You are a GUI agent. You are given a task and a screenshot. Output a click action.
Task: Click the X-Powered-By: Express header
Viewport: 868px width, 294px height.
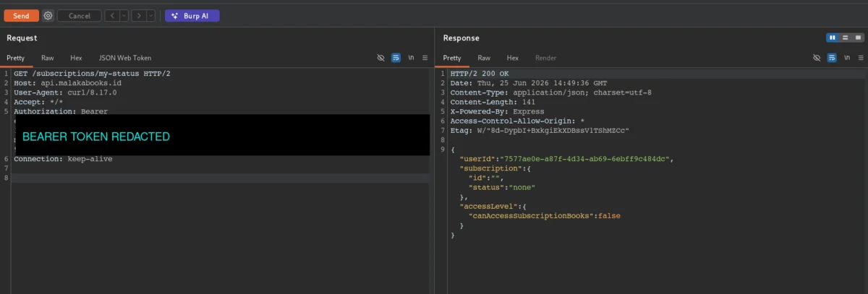[497, 111]
